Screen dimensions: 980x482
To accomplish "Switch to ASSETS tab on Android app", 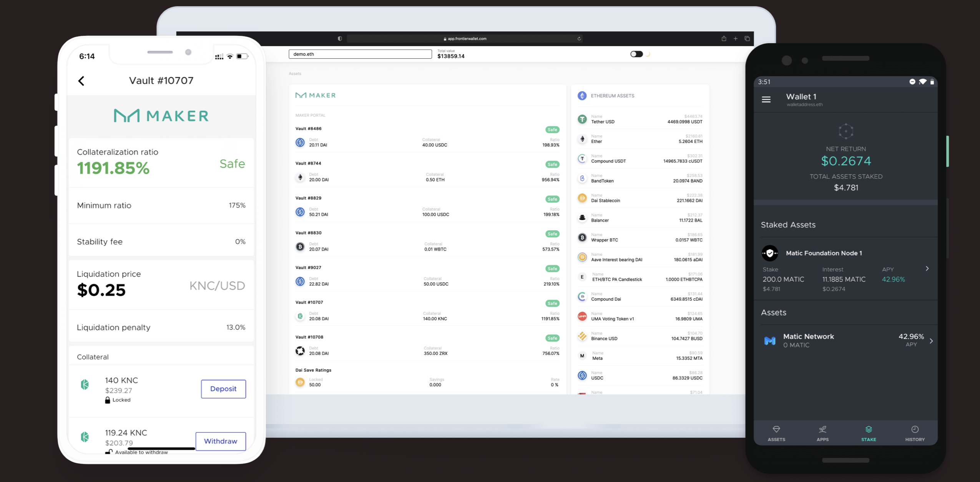I will tap(776, 433).
